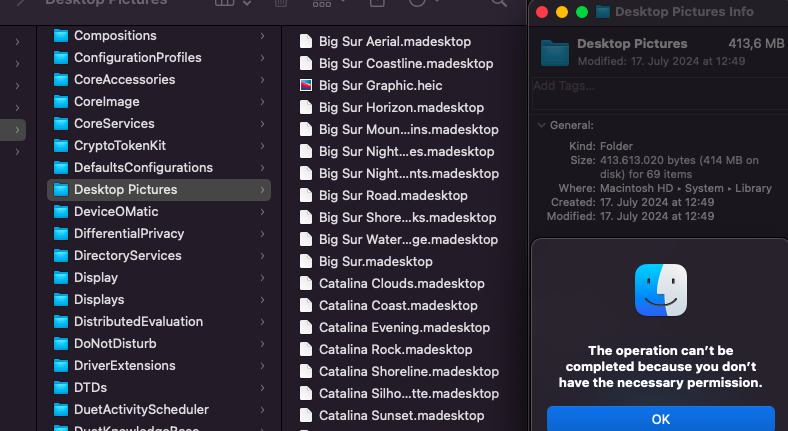
Task: Click the DistributedEvaluation folder icon
Action: pyautogui.click(x=61, y=321)
